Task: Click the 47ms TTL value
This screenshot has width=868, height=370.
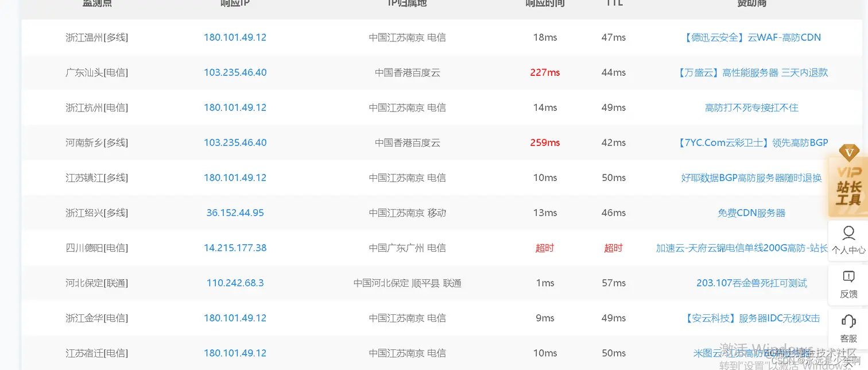Action: point(614,37)
